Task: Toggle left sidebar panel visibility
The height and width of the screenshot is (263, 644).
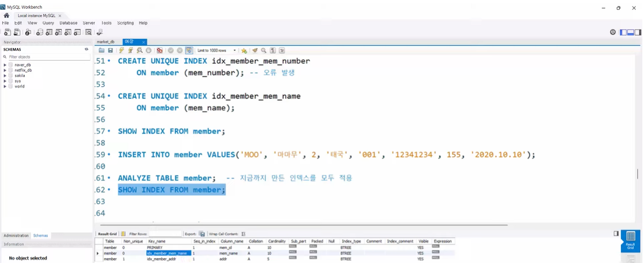Action: [x=623, y=32]
